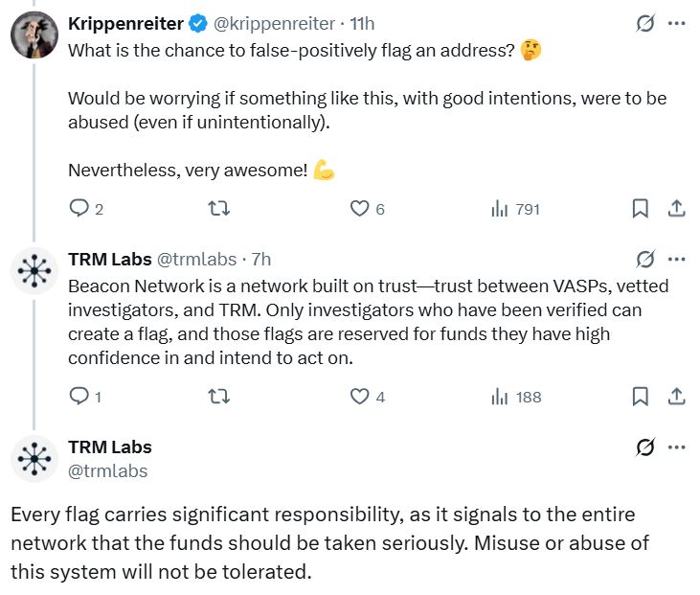
Task: Open more options on bottom TRM Labs tweet
Action: pyautogui.click(x=676, y=447)
